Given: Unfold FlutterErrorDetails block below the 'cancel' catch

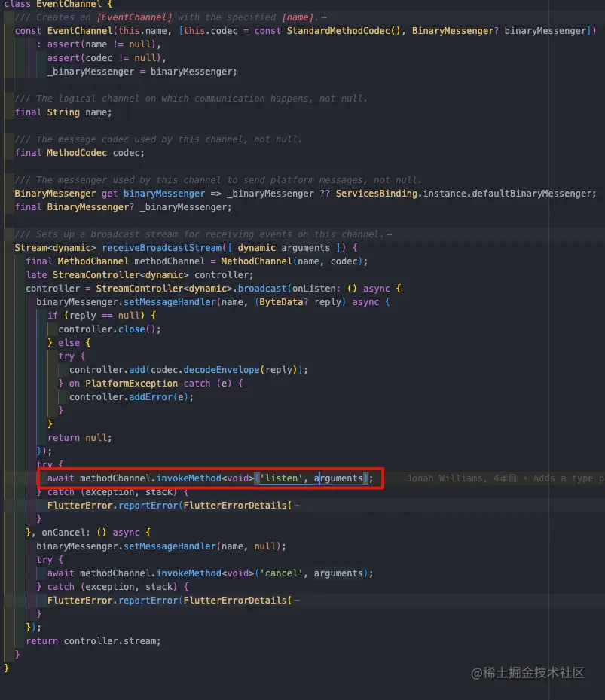Looking at the screenshot, I should pos(297,601).
